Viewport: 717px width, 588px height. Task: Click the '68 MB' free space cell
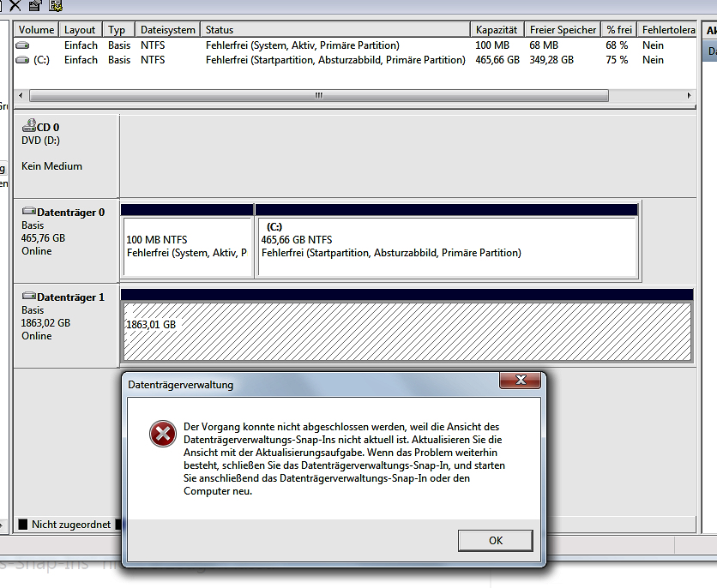(x=544, y=45)
